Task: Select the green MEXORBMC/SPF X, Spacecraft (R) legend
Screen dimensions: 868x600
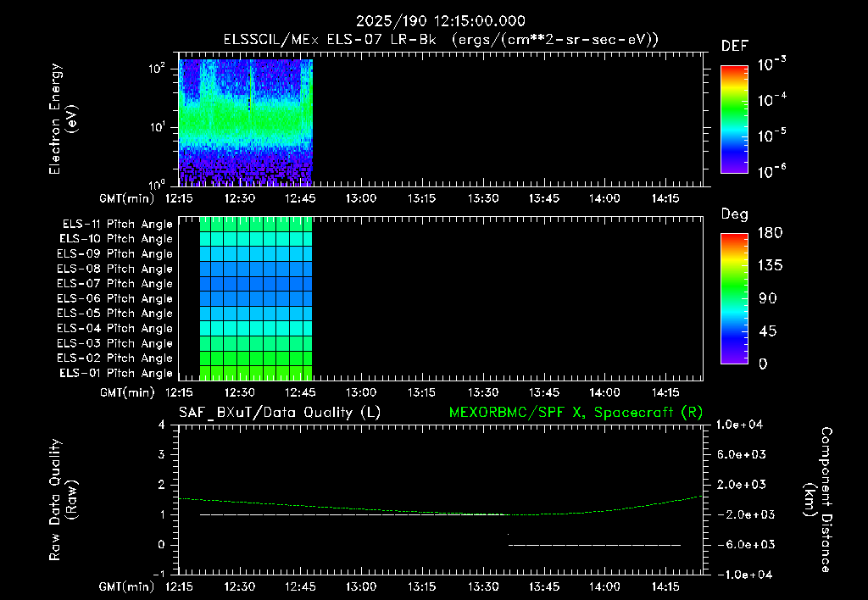Action: [x=576, y=413]
